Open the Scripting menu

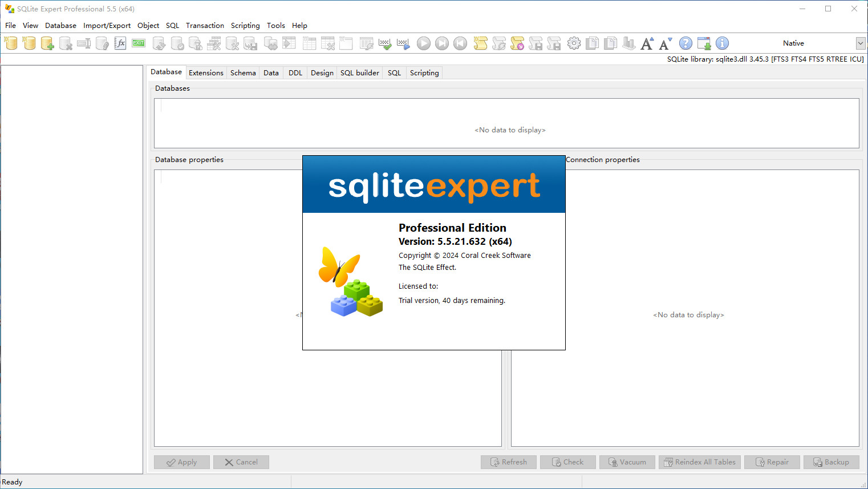click(x=245, y=26)
